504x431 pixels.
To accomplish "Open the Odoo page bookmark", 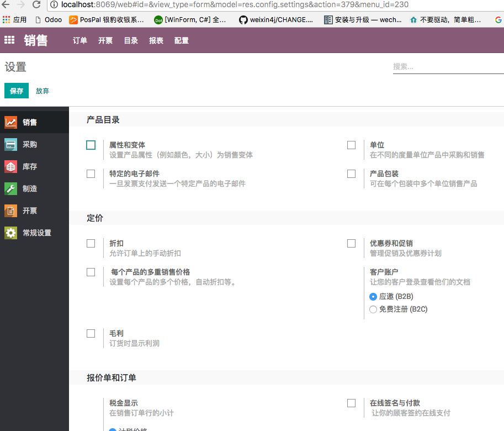I will (49, 20).
